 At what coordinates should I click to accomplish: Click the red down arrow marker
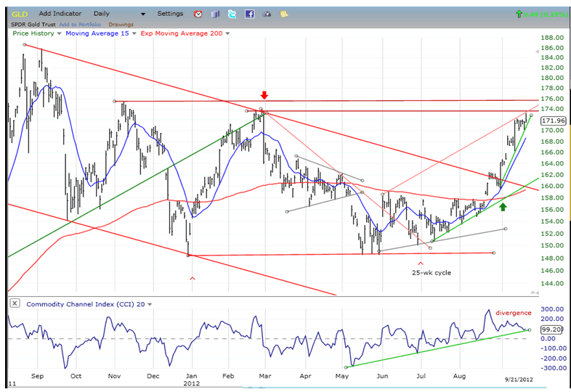(x=265, y=95)
